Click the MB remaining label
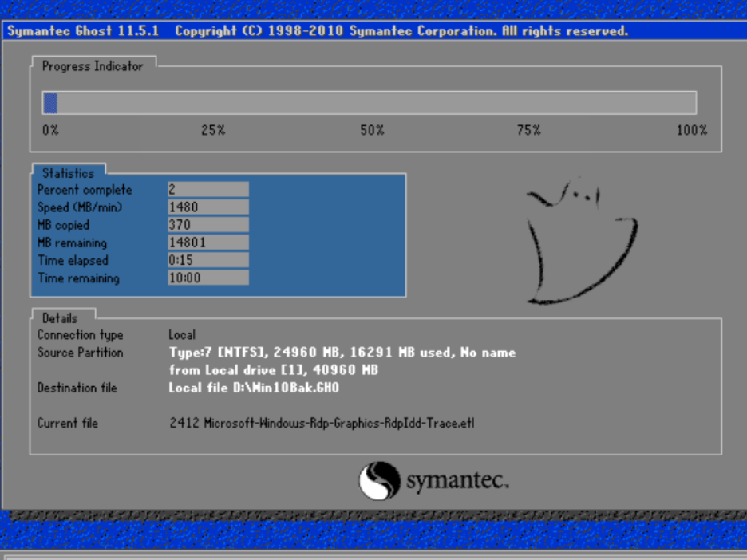The height and width of the screenshot is (560, 747). 73,243
